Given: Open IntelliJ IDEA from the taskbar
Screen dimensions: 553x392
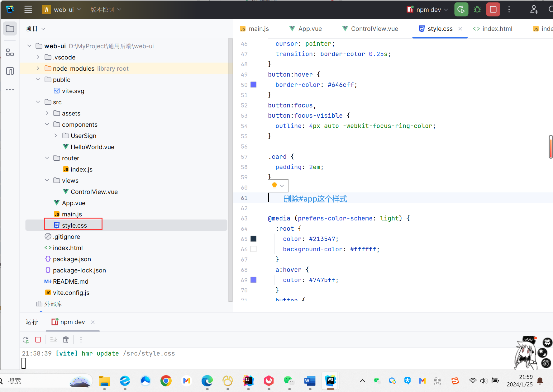Looking at the screenshot, I should [248, 381].
